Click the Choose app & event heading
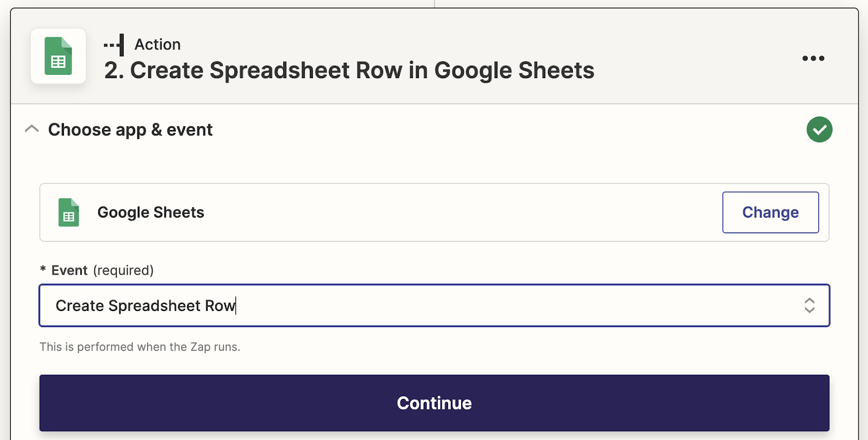868x440 pixels. (x=130, y=130)
